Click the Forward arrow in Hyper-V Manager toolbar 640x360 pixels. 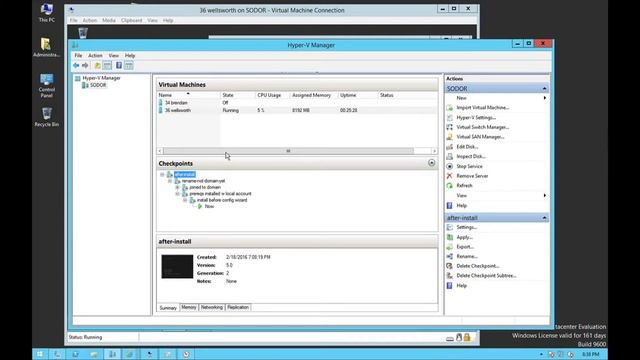[85, 65]
